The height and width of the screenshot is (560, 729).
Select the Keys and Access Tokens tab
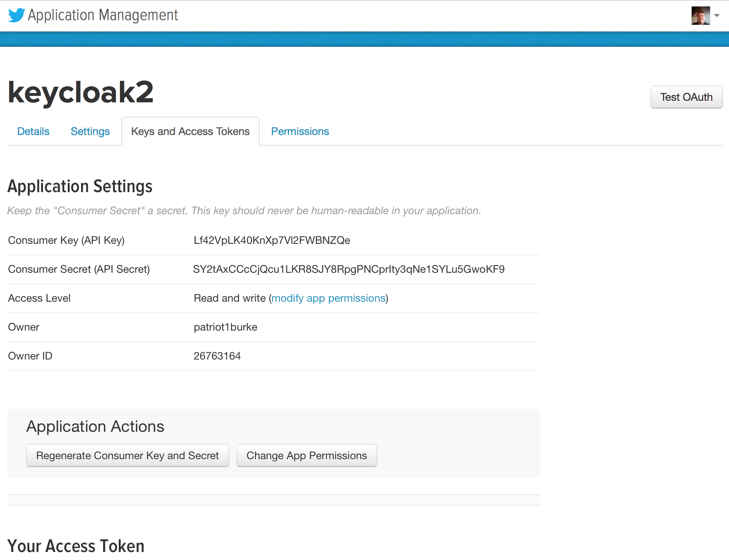point(190,131)
